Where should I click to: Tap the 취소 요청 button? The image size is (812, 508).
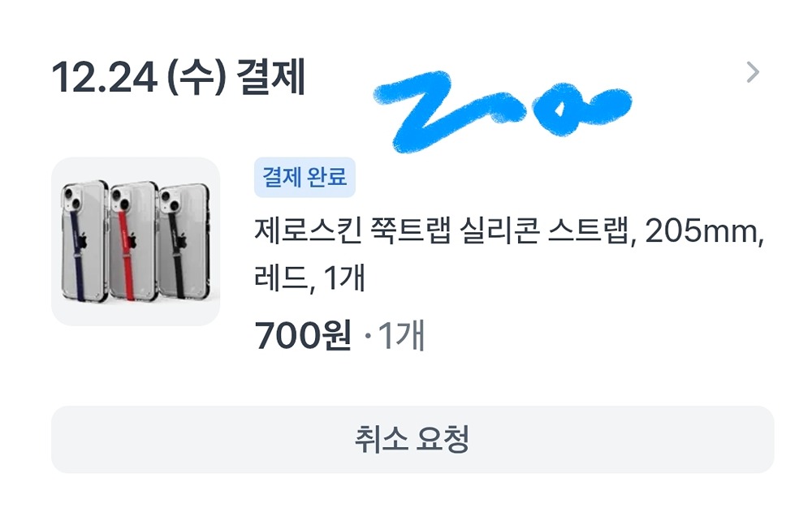tap(412, 439)
